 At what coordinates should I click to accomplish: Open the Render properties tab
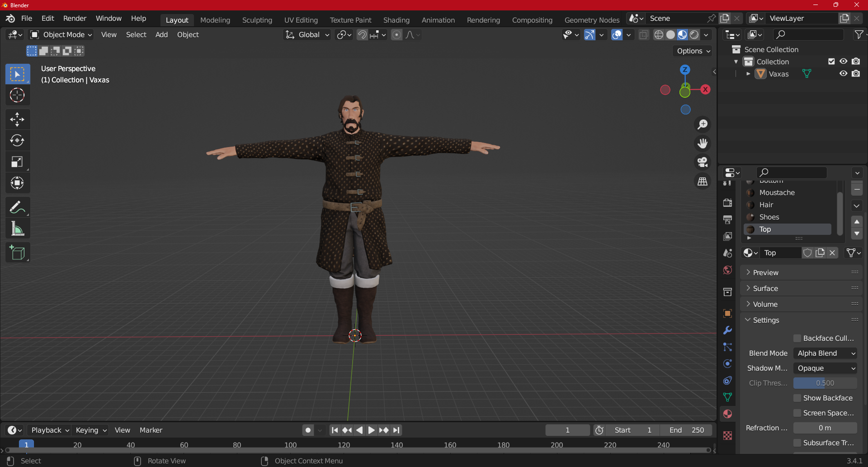coord(727,203)
